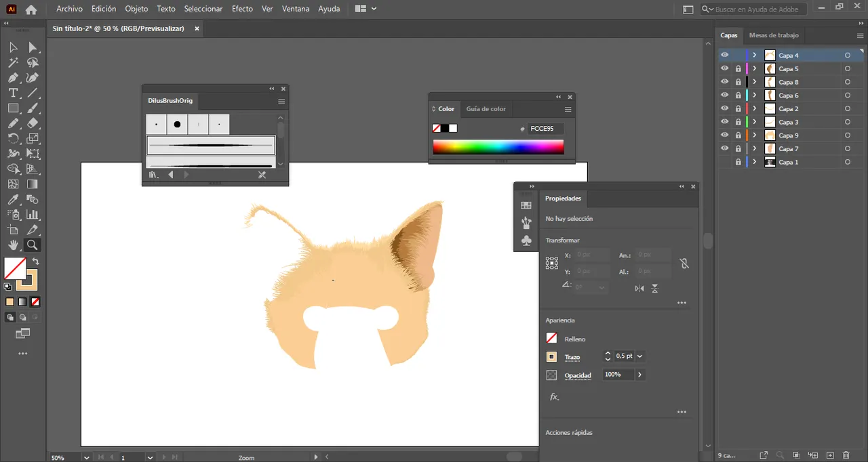Screen dimensions: 868x462
Task: Remove brush stroke in DilusBrushOrig panel
Action: click(262, 175)
